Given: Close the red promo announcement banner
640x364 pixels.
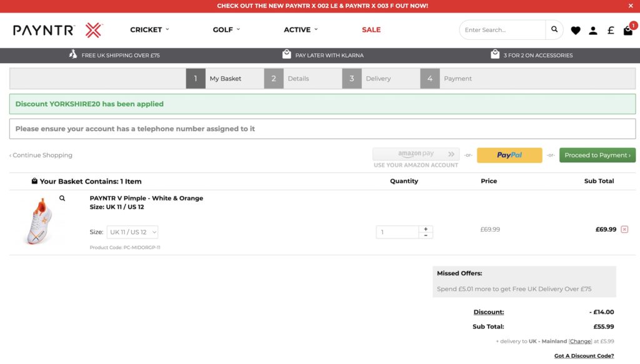Looking at the screenshot, I should click(x=631, y=6).
